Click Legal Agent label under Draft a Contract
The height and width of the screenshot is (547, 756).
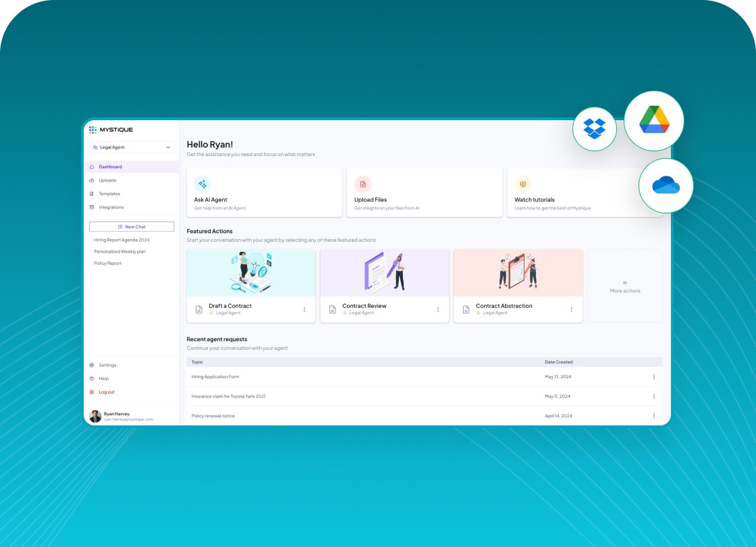pyautogui.click(x=228, y=313)
